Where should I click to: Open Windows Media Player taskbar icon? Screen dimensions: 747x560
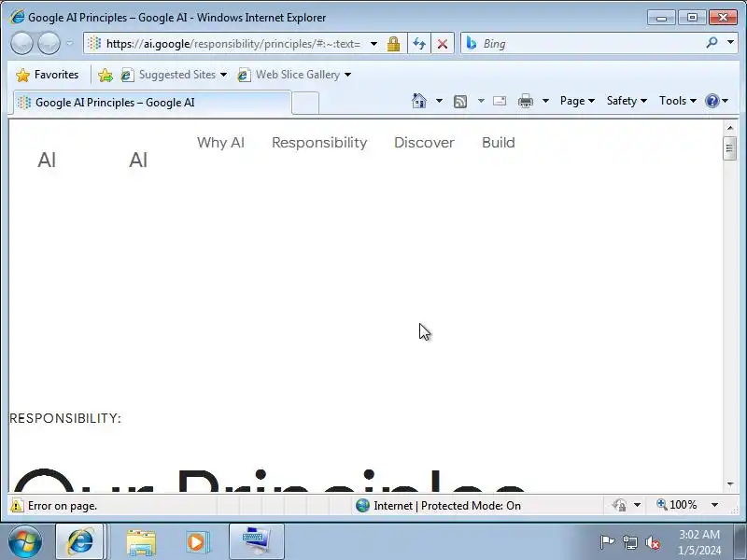click(x=196, y=542)
